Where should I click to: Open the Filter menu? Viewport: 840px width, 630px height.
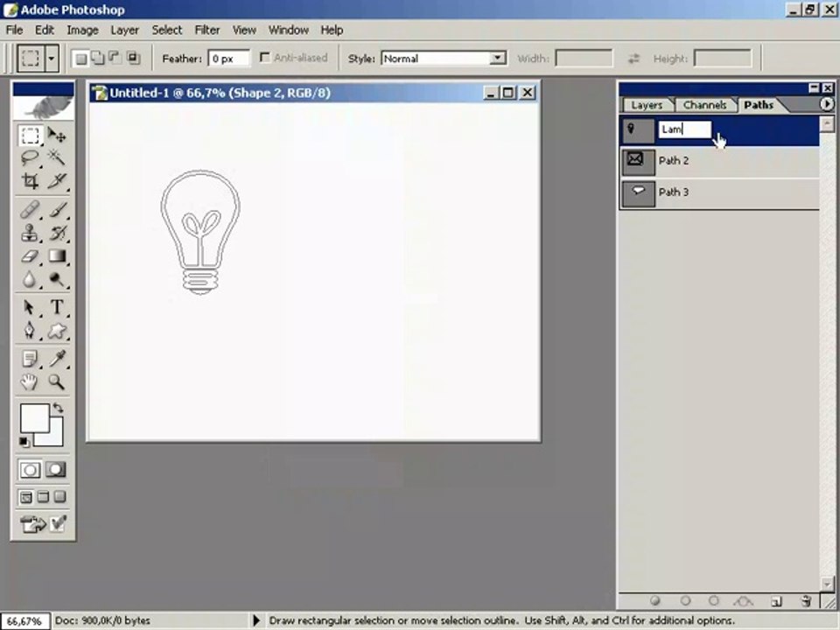click(206, 30)
